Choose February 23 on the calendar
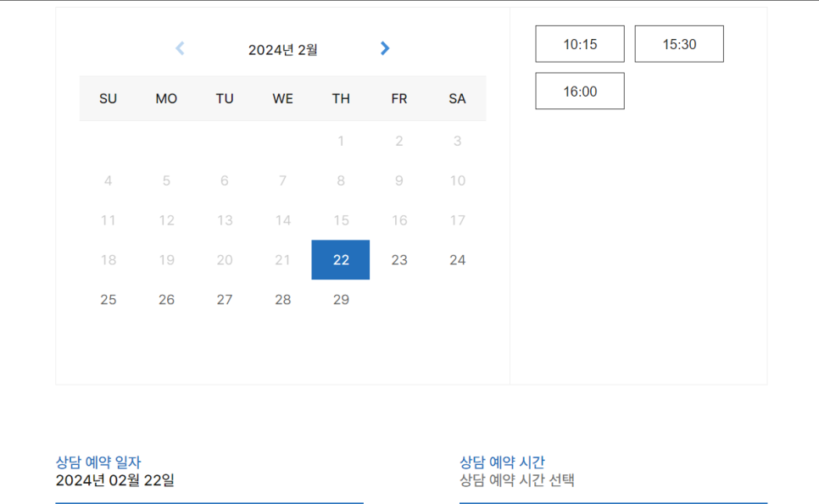Image resolution: width=819 pixels, height=504 pixels. [x=399, y=260]
